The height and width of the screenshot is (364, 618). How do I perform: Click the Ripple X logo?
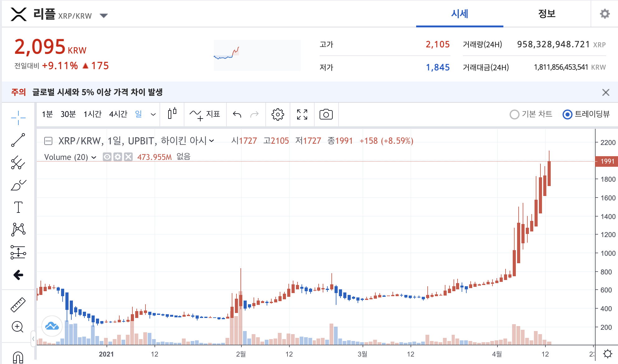pos(19,14)
